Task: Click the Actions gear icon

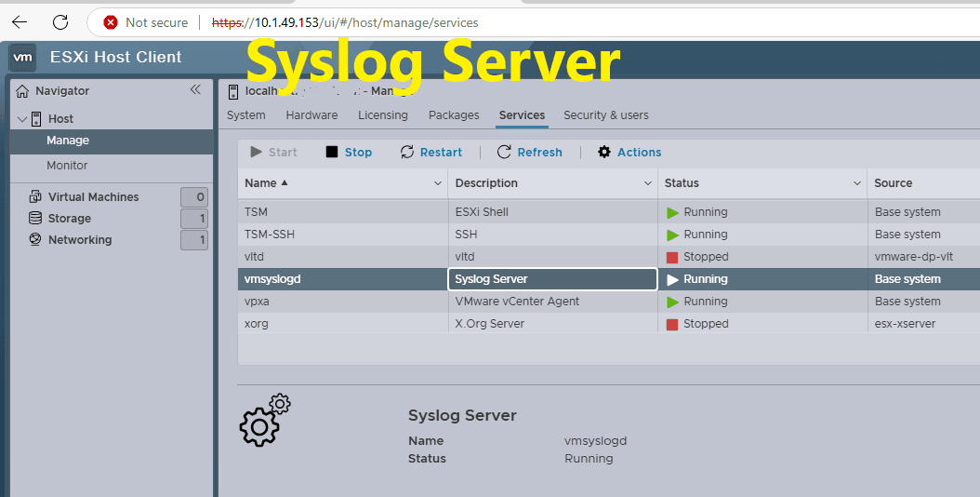Action: coord(604,152)
